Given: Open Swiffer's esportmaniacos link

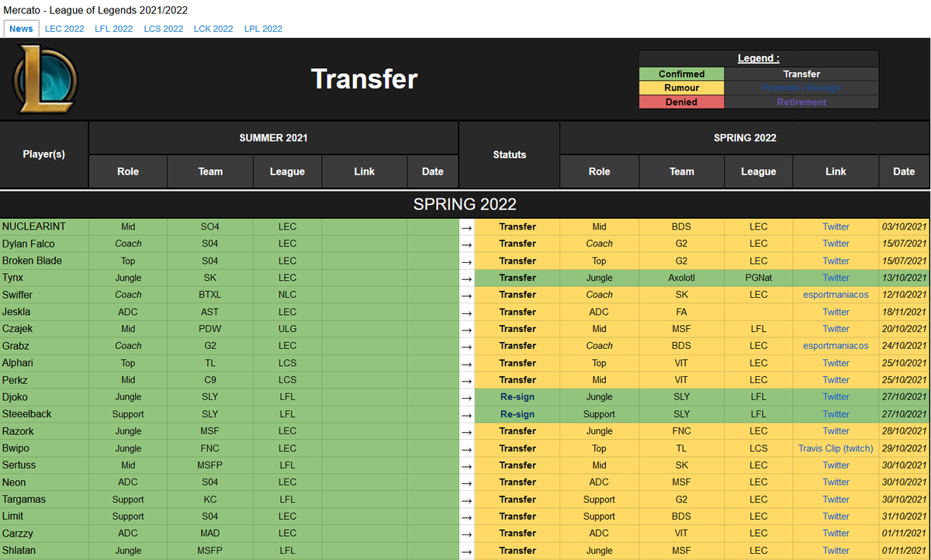Looking at the screenshot, I should (x=836, y=295).
